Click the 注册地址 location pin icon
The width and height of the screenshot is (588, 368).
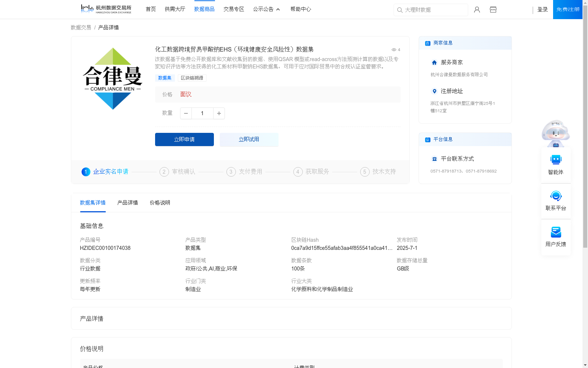434,91
